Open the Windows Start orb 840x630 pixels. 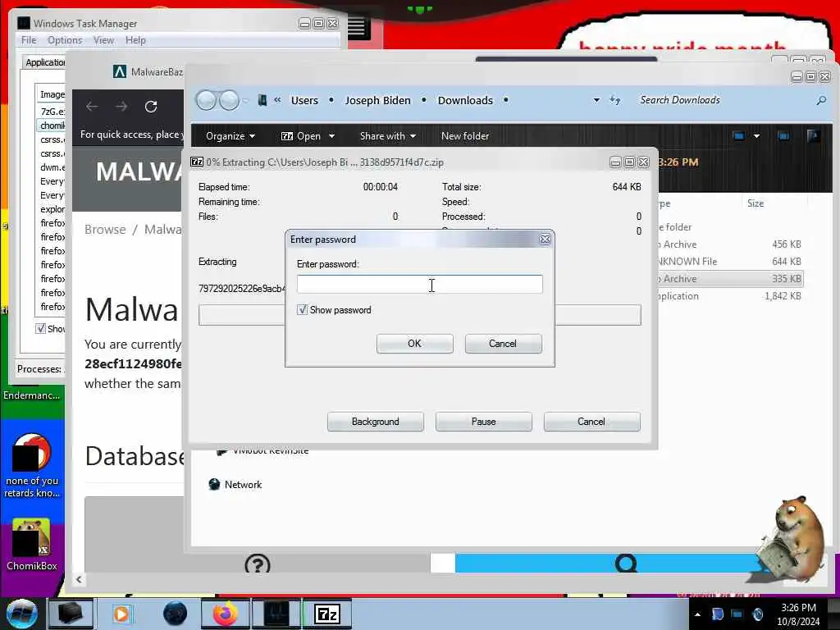[x=22, y=614]
